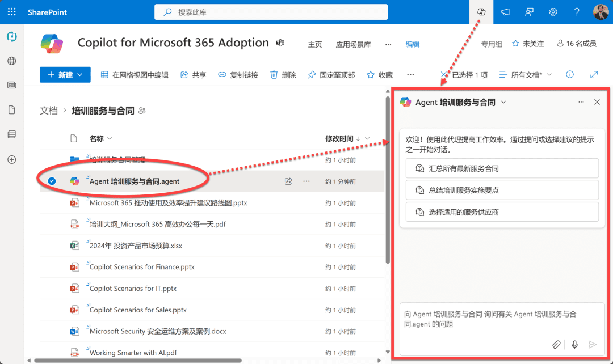Open the megaphone feedback icon in header

pyautogui.click(x=506, y=12)
